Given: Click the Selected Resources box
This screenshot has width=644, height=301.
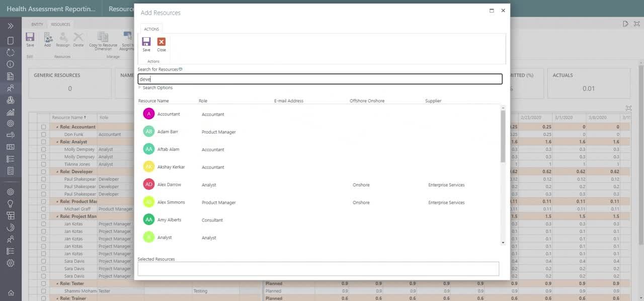Looking at the screenshot, I should coord(318,269).
